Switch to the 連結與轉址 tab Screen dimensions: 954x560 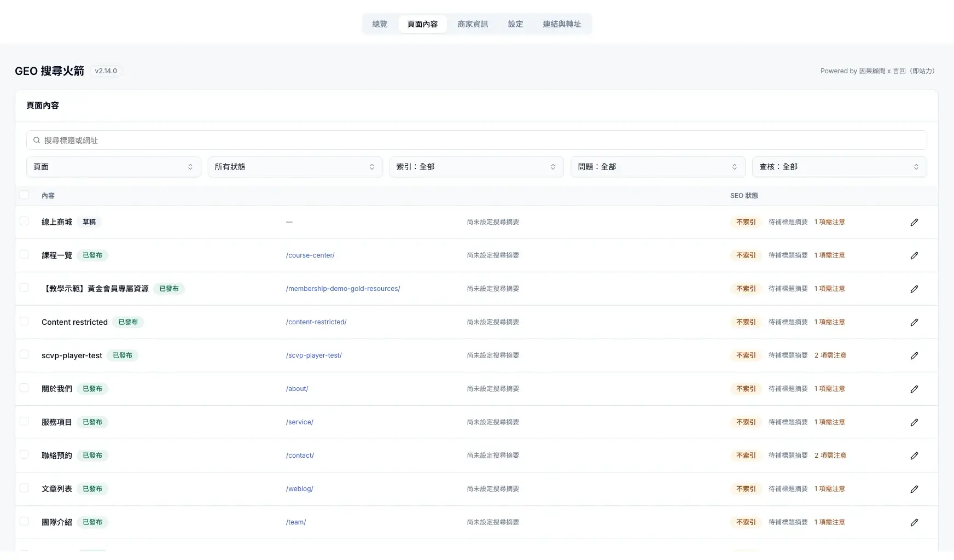[x=562, y=24]
